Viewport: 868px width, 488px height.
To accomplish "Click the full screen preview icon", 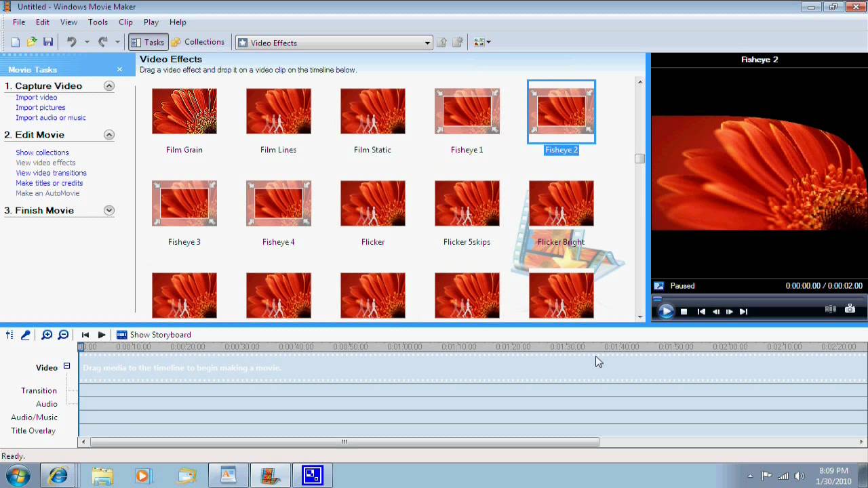I will pos(658,286).
